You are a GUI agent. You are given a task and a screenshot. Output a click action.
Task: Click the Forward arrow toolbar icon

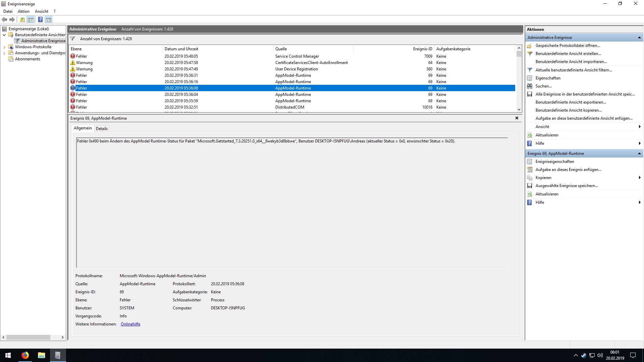tap(12, 19)
